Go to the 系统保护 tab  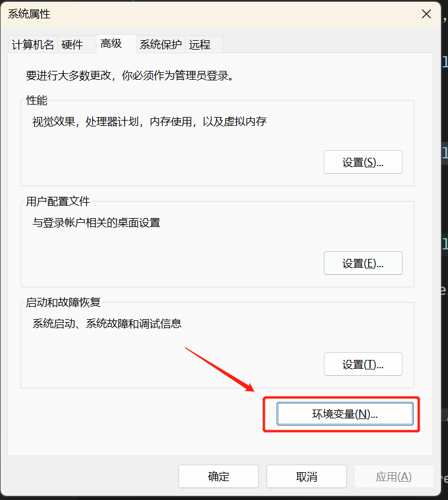coord(161,45)
